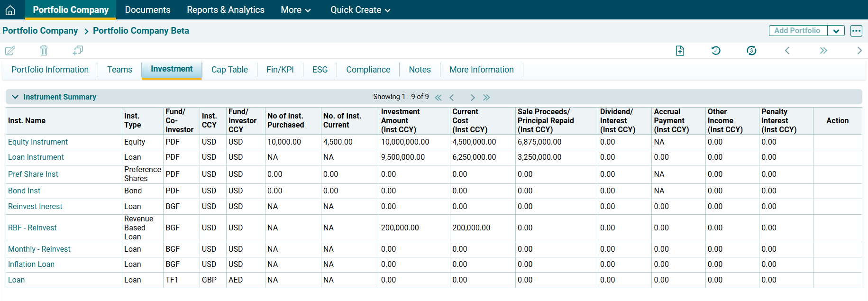This screenshot has height=301, width=868.
Task: Click the Edit pencil icon
Action: coord(10,50)
